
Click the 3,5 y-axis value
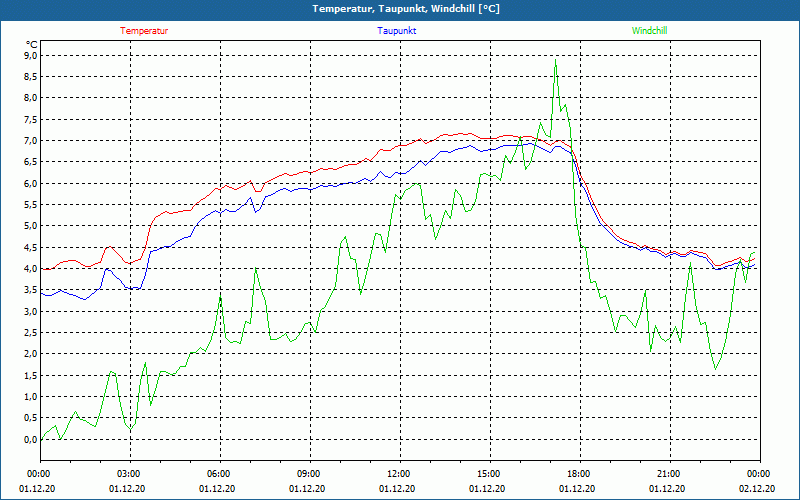pos(31,290)
